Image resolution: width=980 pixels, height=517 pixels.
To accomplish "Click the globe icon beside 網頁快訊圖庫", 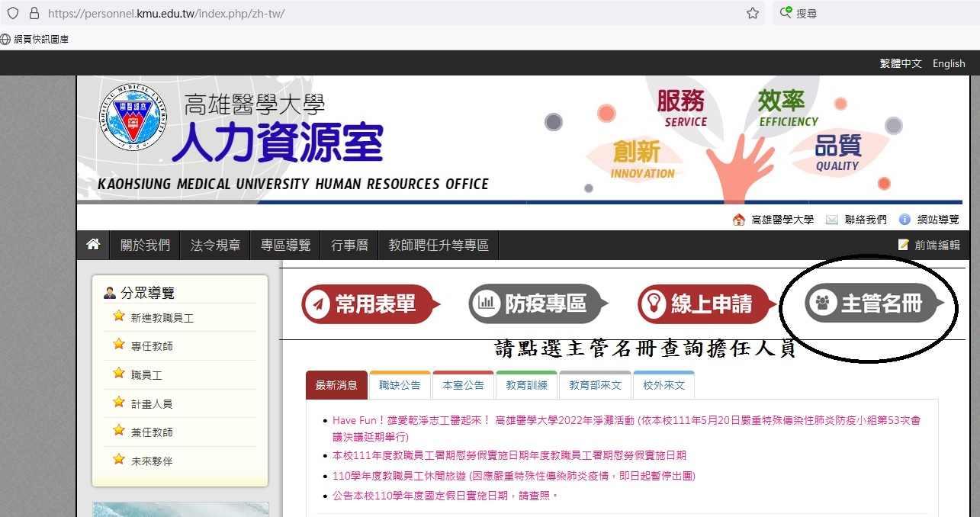I will tap(6, 39).
